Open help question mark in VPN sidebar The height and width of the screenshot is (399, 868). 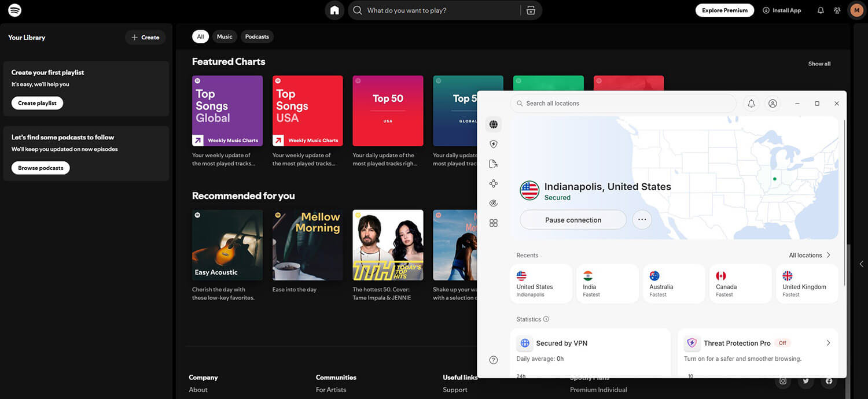click(494, 360)
